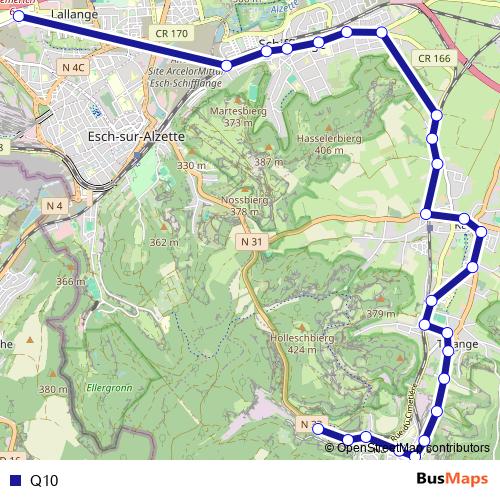Click the Esch-sur-Alzette railway station icon
This screenshot has height=500, width=500.
click(138, 155)
